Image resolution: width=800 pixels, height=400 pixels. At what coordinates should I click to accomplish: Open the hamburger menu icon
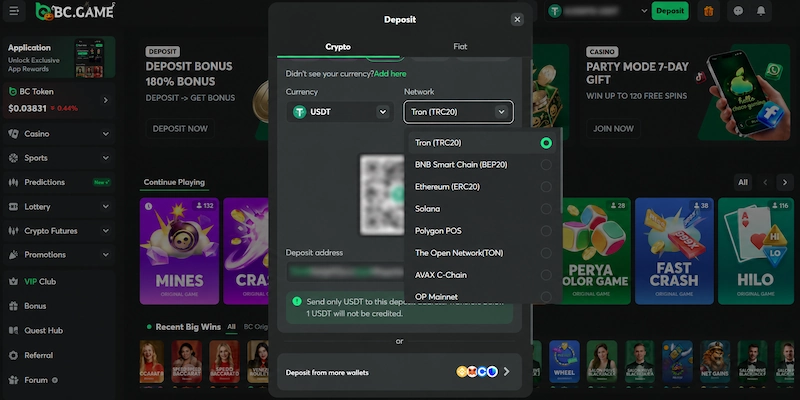click(14, 11)
